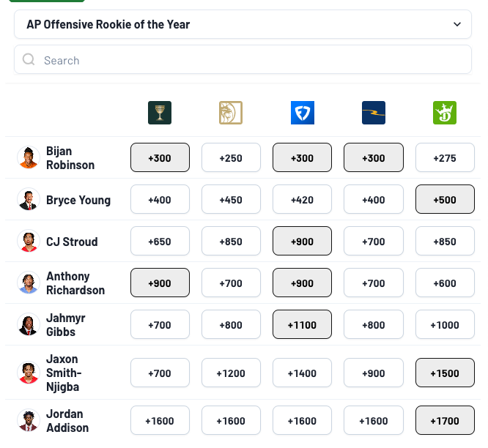Viewport: 488px width, 448px height.
Task: Open Jordan Addison's player avatar
Action: tap(29, 420)
